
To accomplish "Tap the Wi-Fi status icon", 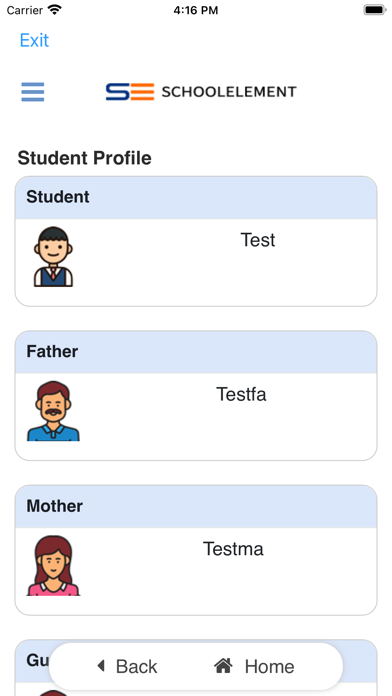I will click(x=55, y=10).
